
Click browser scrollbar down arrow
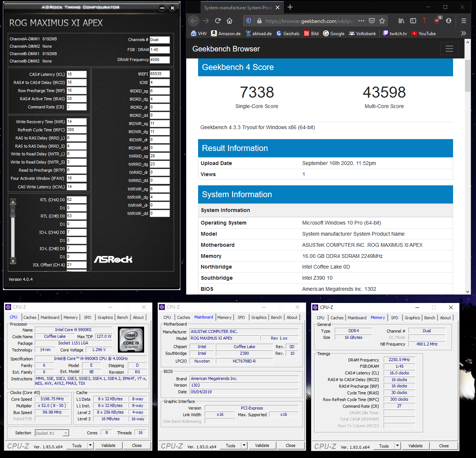click(x=467, y=292)
